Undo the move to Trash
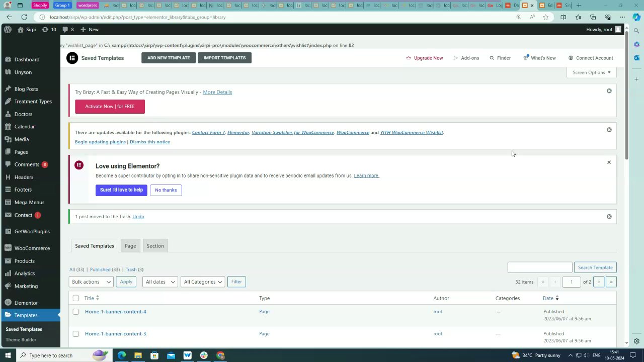Image resolution: width=644 pixels, height=362 pixels. click(x=138, y=217)
